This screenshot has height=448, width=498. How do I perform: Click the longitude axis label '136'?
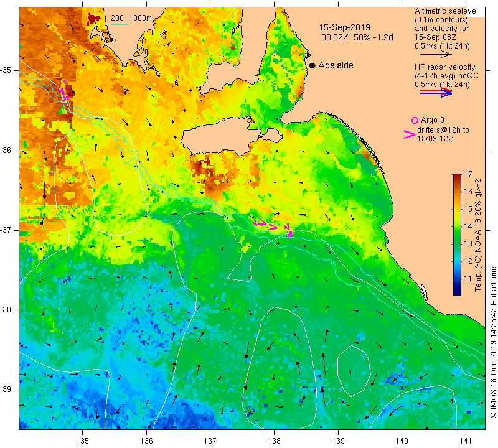[x=146, y=441]
